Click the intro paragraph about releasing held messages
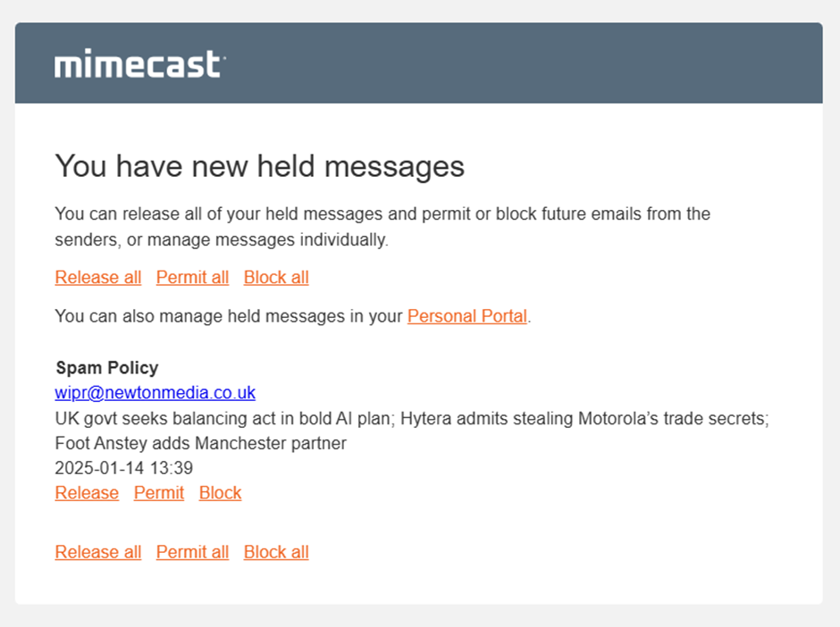The width and height of the screenshot is (840, 627). 382,227
